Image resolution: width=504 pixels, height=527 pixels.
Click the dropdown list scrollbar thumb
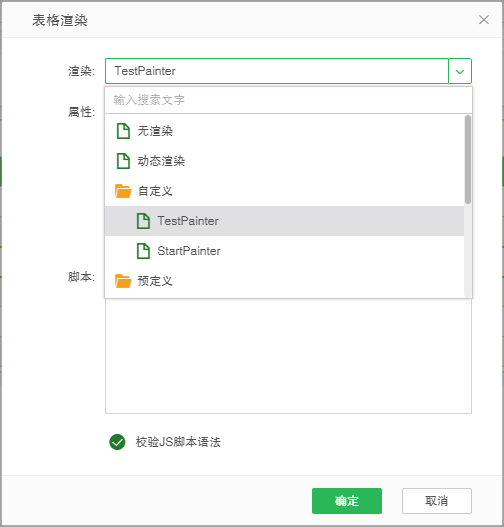468,159
